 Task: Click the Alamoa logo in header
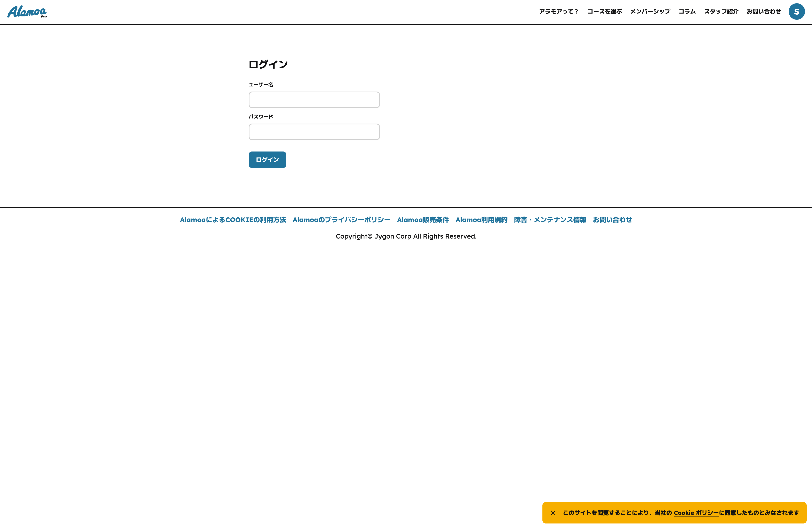click(27, 12)
